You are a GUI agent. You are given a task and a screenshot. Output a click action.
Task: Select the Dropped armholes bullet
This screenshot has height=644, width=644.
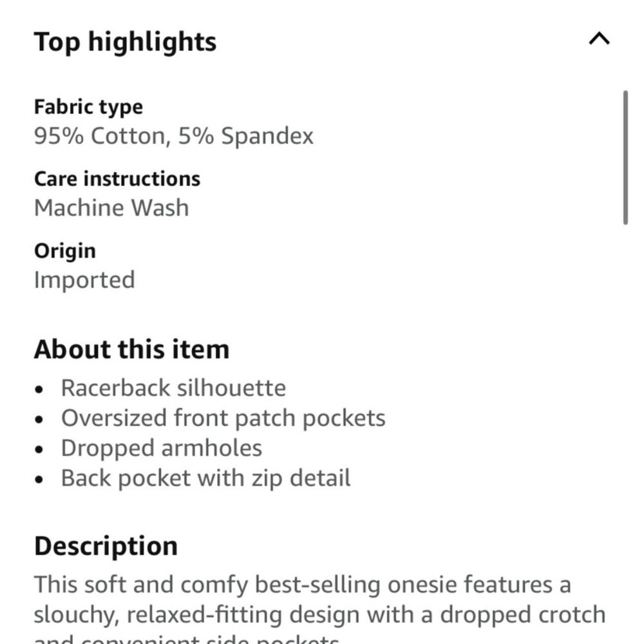[162, 448]
